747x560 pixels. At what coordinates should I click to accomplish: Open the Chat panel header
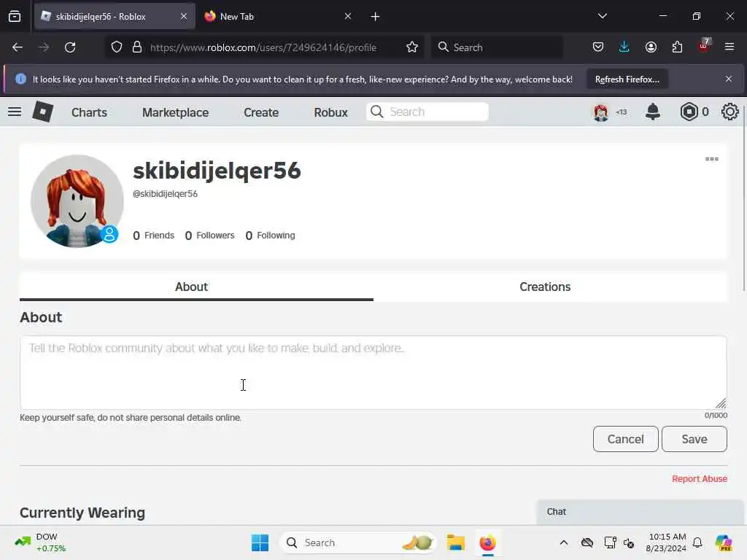click(640, 512)
